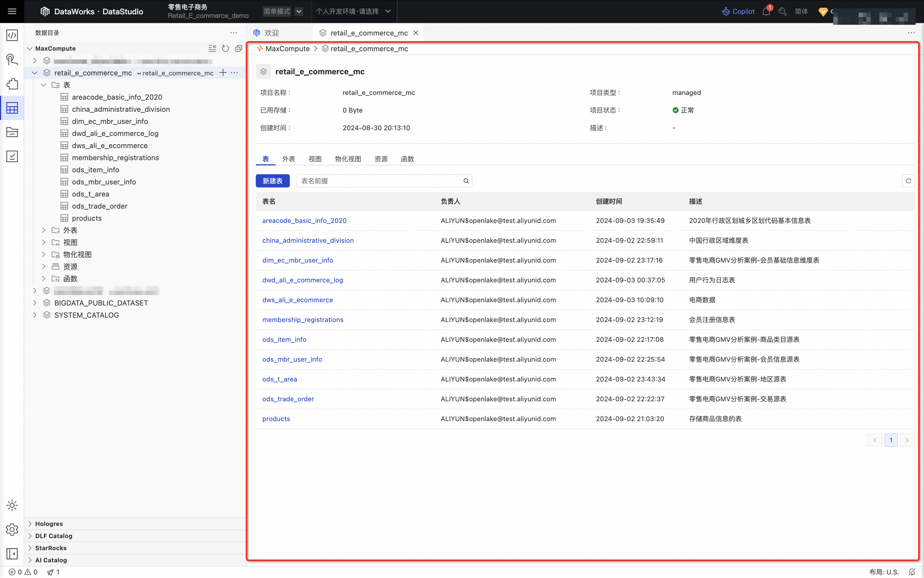924x578 pixels.
Task: Go to pagination page 1
Action: 891,440
